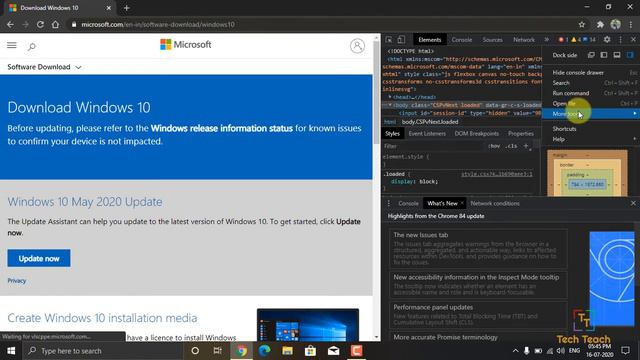Click the blue issues count badge in DevTools
This screenshot has height=360, width=640.
[x=589, y=40]
